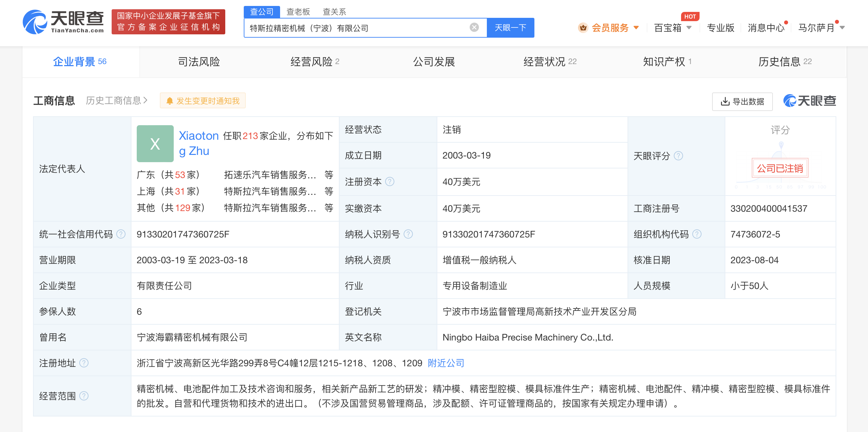Click help icon beside 组织机构代码
The image size is (868, 432).
pos(697,234)
